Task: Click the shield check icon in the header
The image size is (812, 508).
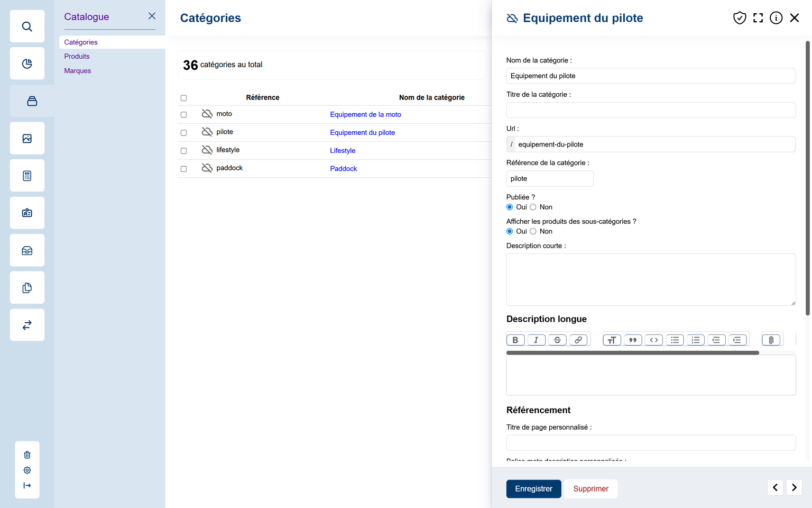Action: pos(740,18)
